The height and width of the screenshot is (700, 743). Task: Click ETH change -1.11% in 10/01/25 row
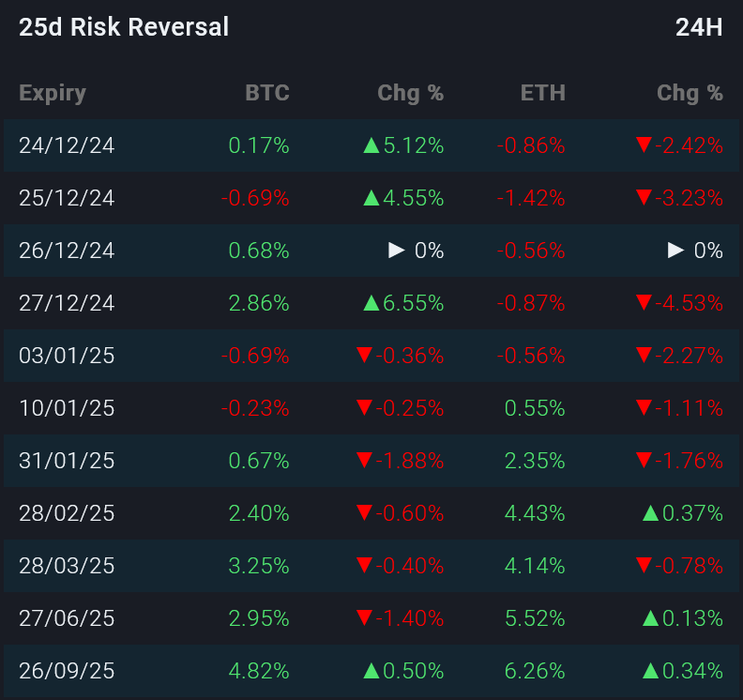679,408
